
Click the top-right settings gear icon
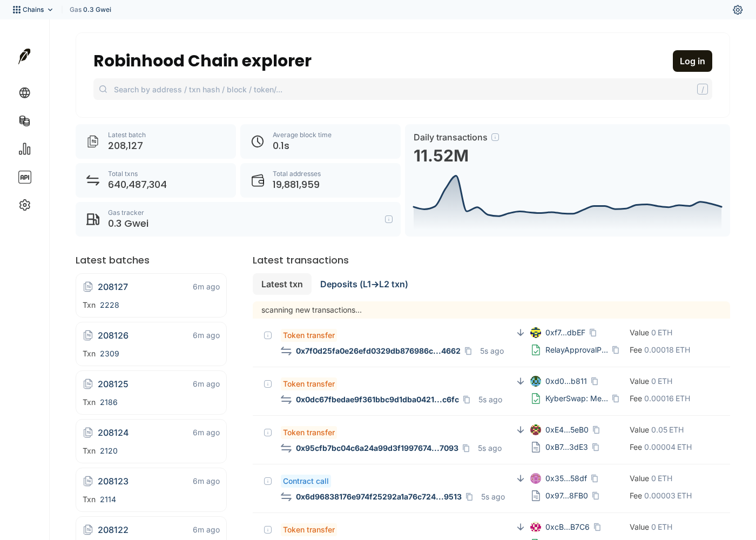pos(738,10)
